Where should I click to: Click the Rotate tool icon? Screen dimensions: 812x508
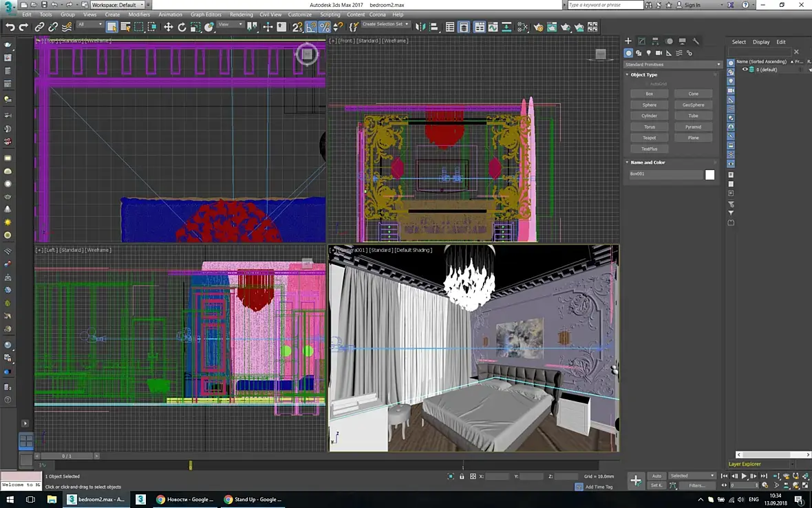[x=182, y=27]
